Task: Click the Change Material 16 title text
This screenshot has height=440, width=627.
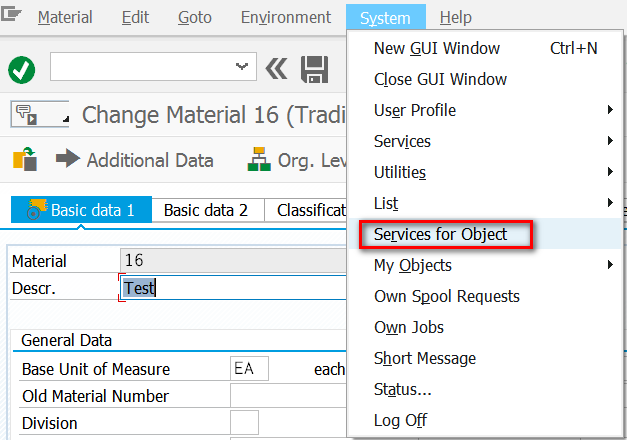Action: (214, 115)
